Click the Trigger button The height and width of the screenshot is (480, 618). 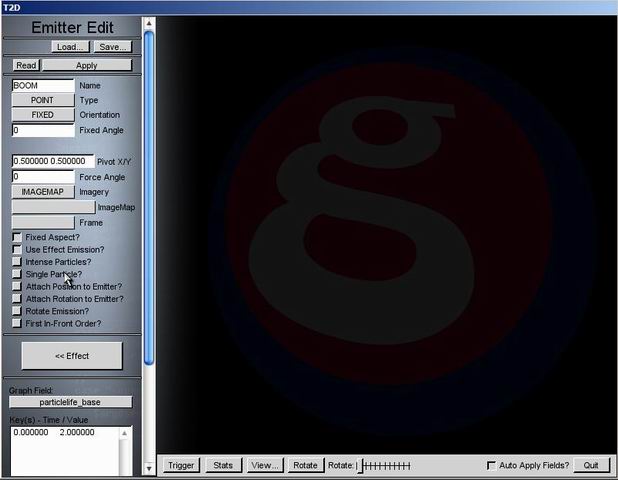[181, 465]
